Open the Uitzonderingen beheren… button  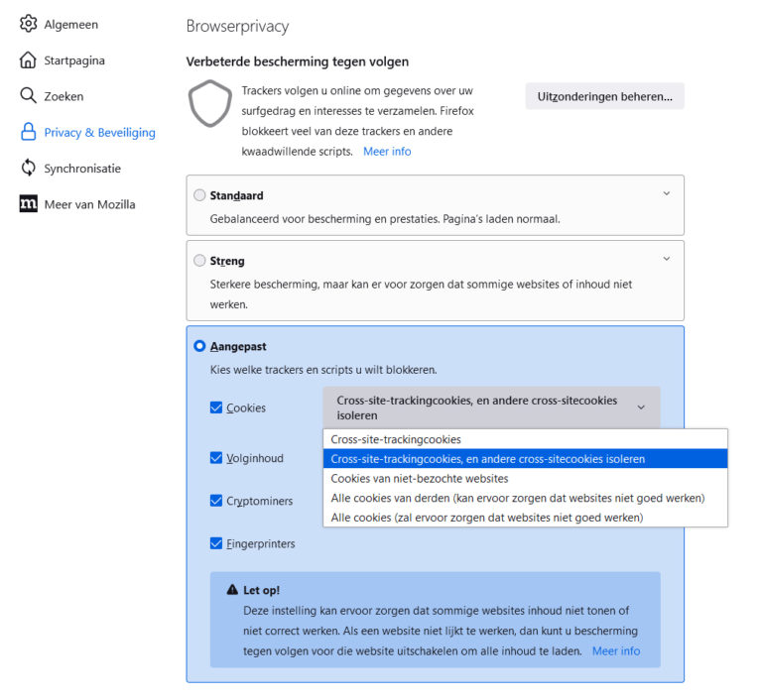[604, 96]
